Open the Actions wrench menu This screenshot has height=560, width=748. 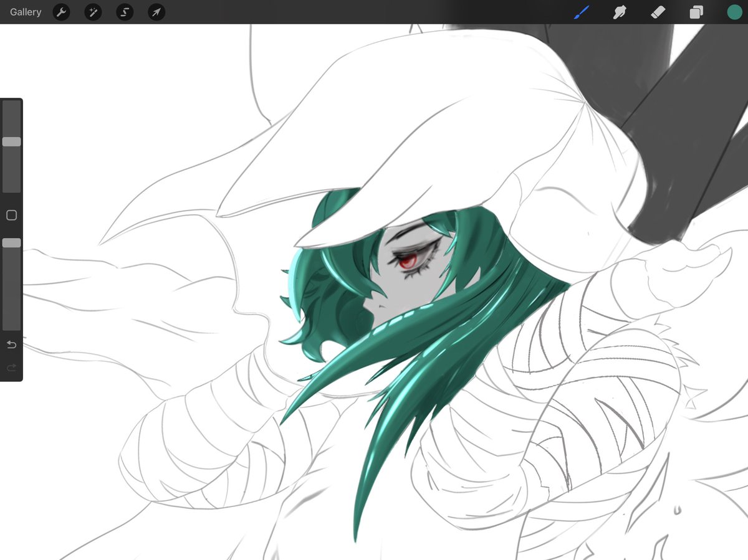pos(61,12)
